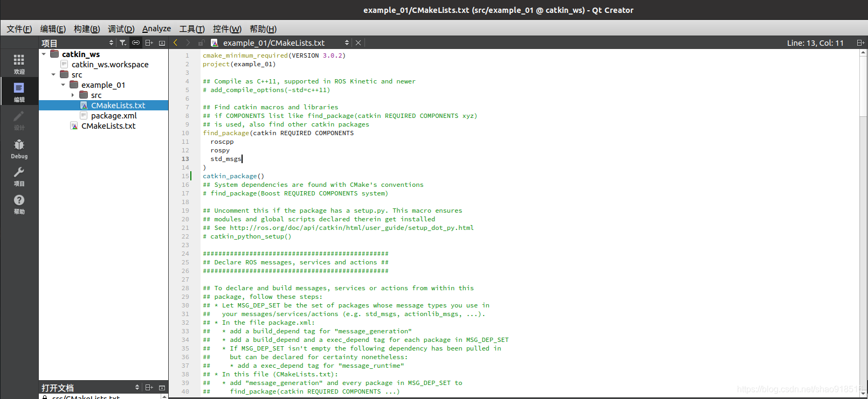Click line number 13 in the gutter
The image size is (868, 399).
coord(185,159)
